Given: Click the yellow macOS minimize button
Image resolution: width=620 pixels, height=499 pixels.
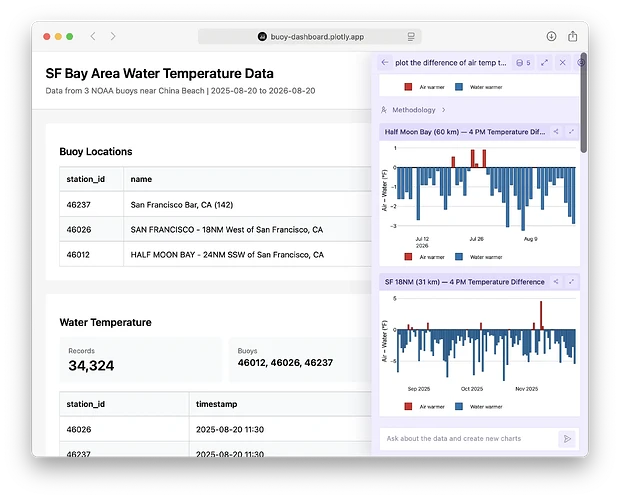Looking at the screenshot, I should 58,36.
